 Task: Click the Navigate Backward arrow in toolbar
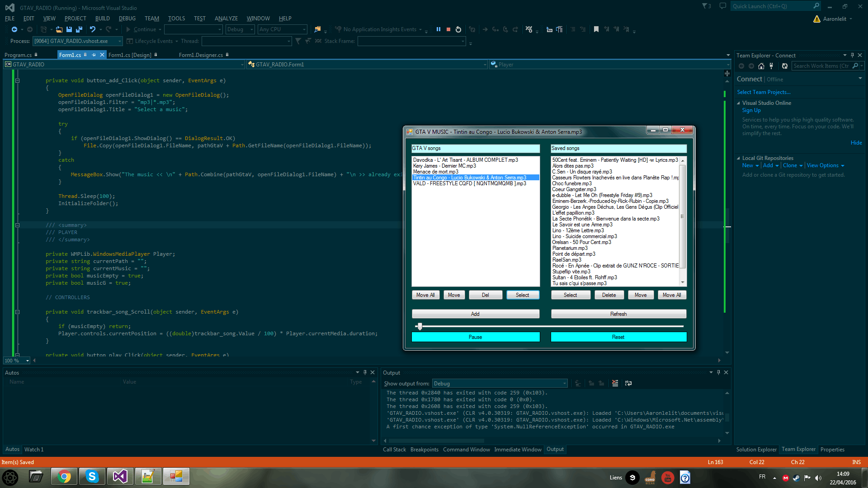(x=14, y=29)
